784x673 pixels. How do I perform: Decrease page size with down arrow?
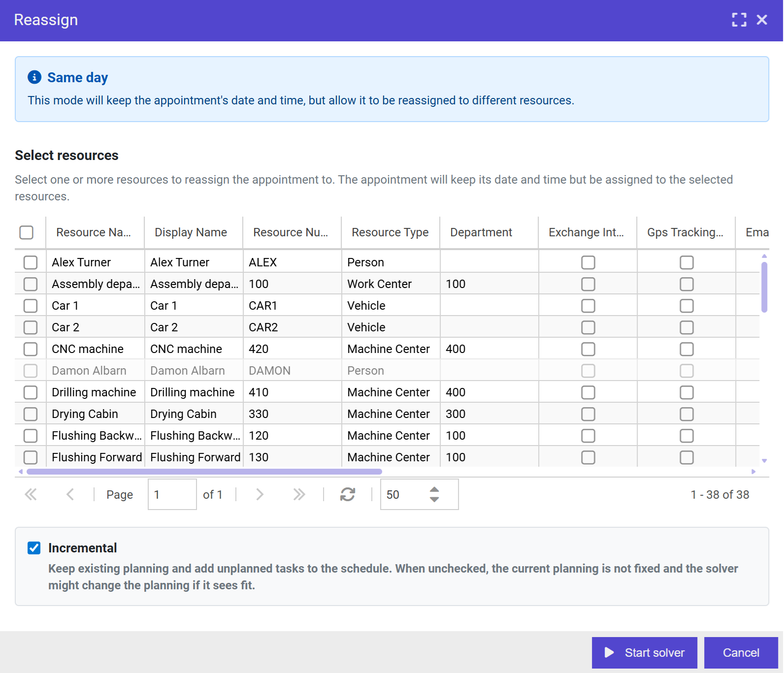(434, 500)
